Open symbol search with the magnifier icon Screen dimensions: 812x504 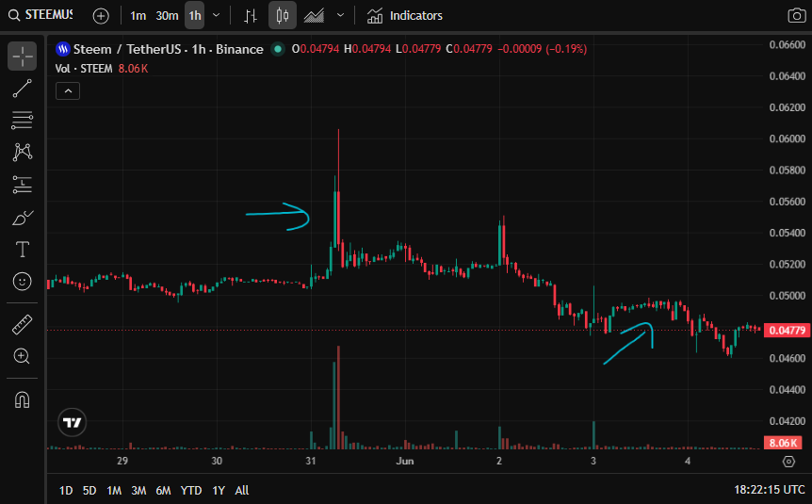point(14,15)
